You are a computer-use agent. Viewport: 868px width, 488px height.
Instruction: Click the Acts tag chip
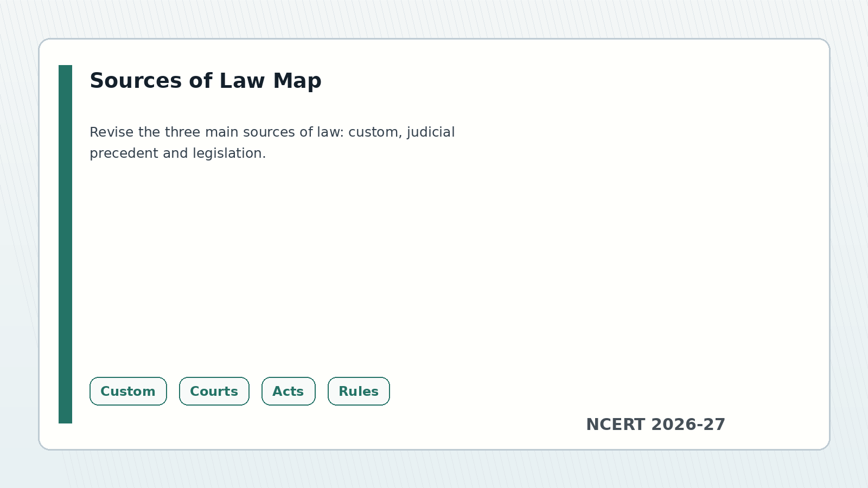point(289,391)
